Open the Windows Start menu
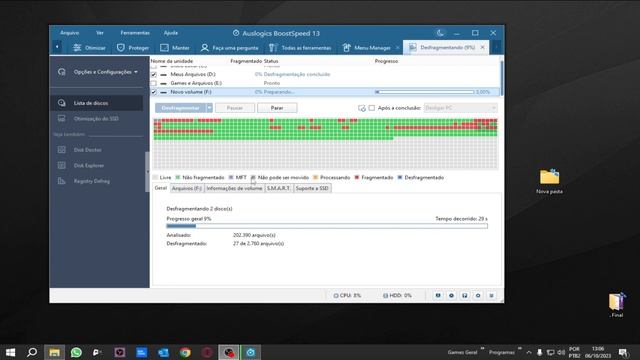640x360 pixels. point(10,352)
